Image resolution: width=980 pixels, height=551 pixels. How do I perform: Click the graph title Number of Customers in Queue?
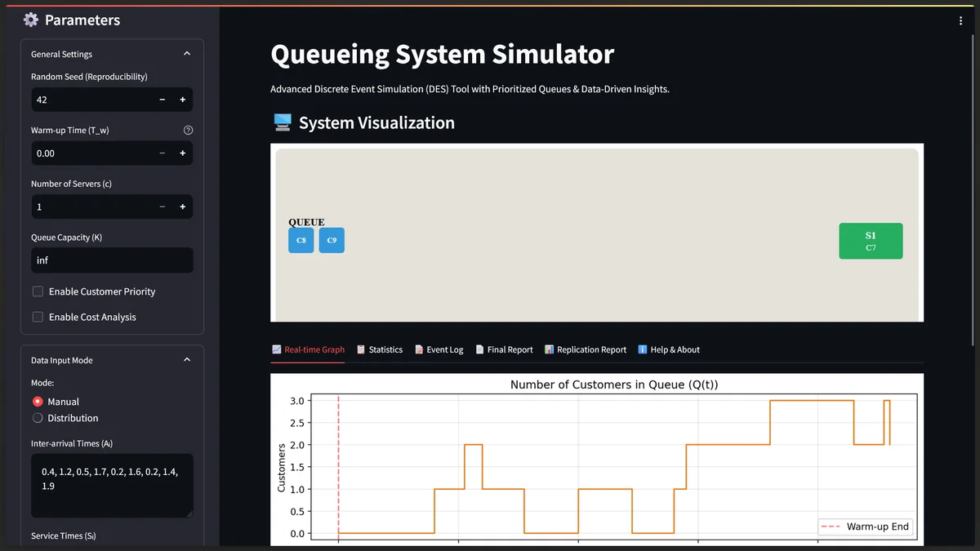pos(614,384)
